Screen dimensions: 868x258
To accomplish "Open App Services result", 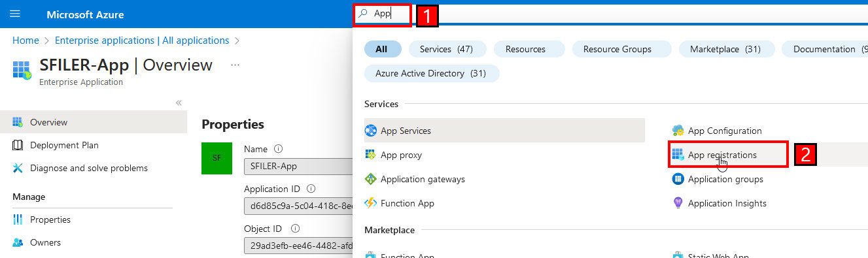I will click(x=504, y=131).
